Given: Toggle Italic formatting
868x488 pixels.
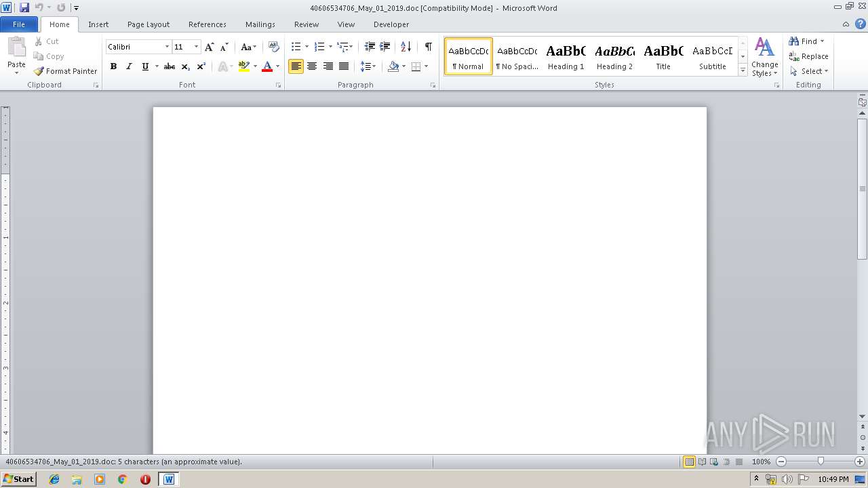Looking at the screenshot, I should (129, 66).
